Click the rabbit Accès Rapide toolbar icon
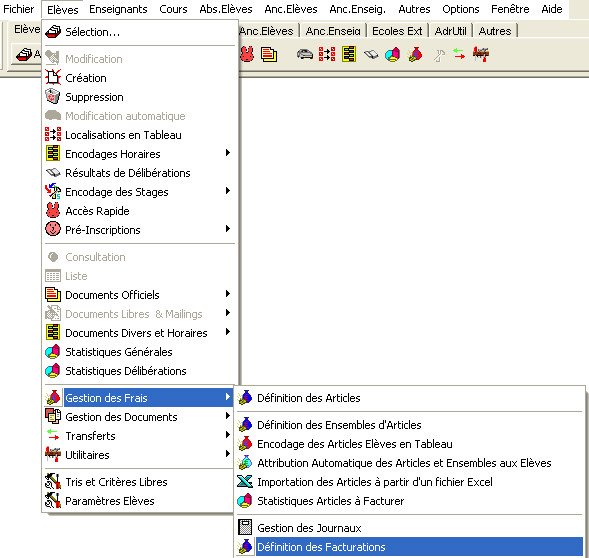 247,54
